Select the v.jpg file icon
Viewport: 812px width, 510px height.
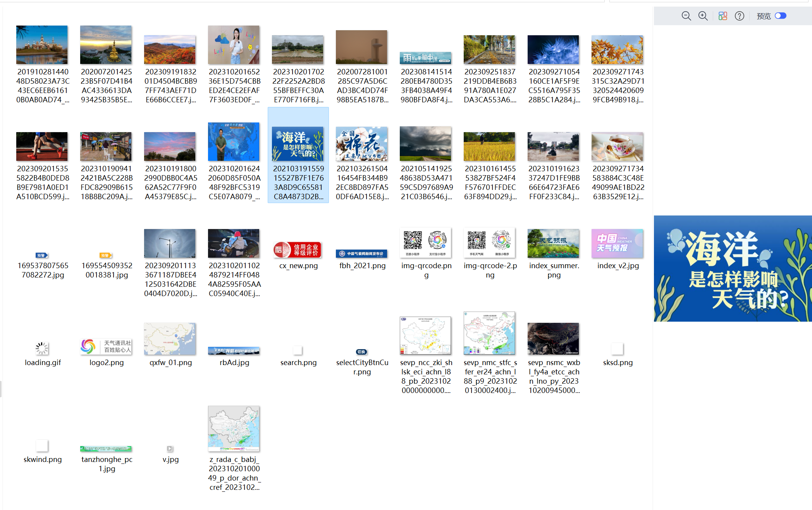click(x=170, y=448)
